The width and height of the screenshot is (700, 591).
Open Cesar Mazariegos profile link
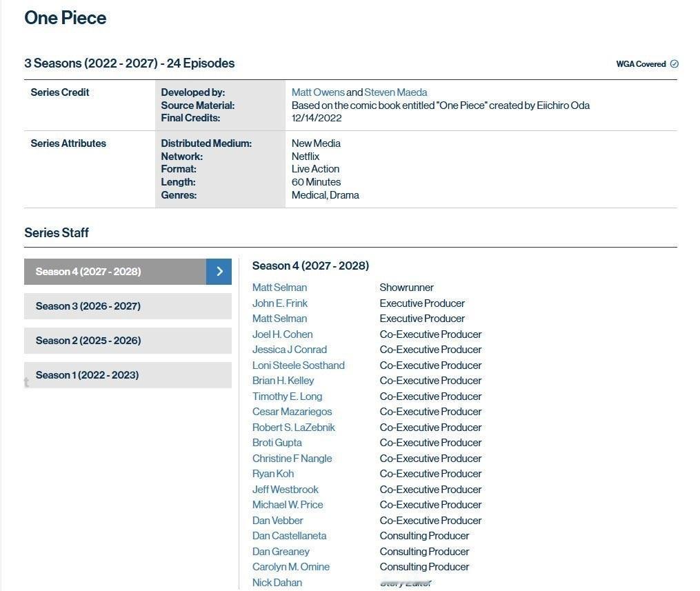[x=292, y=412]
